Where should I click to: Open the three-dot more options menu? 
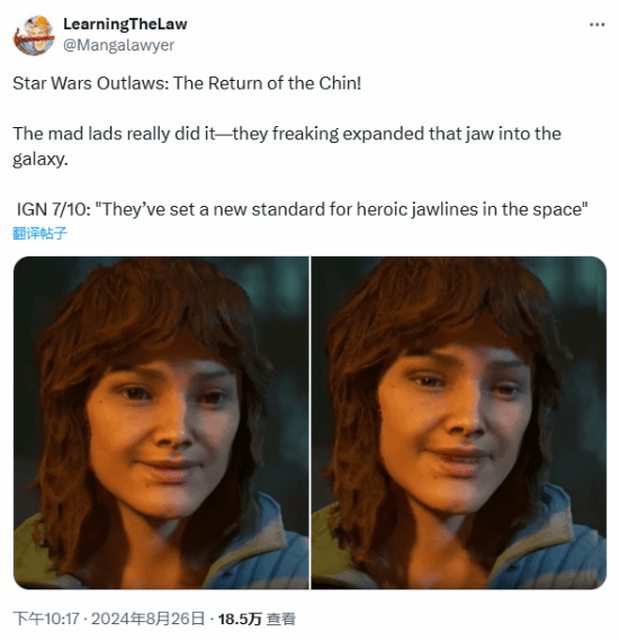pos(597,24)
